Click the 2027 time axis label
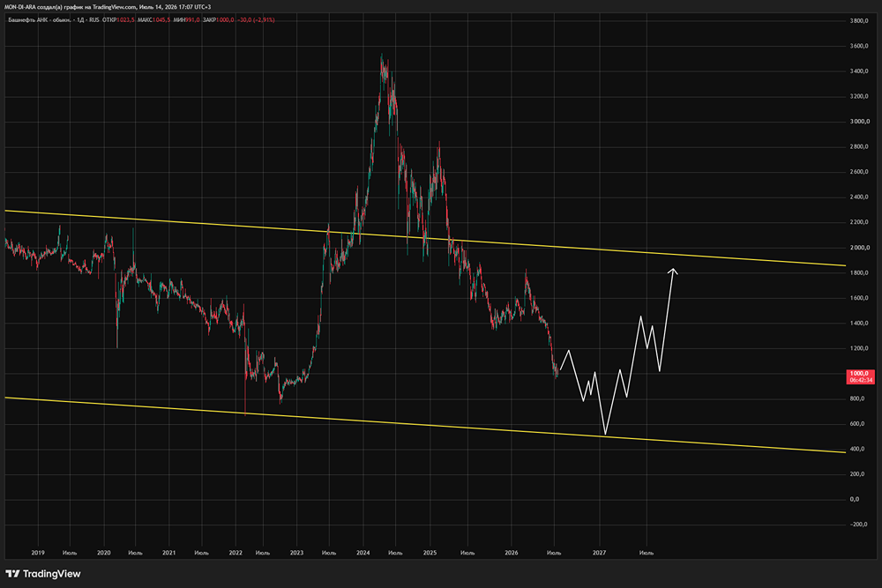This screenshot has width=882, height=588. [599, 553]
